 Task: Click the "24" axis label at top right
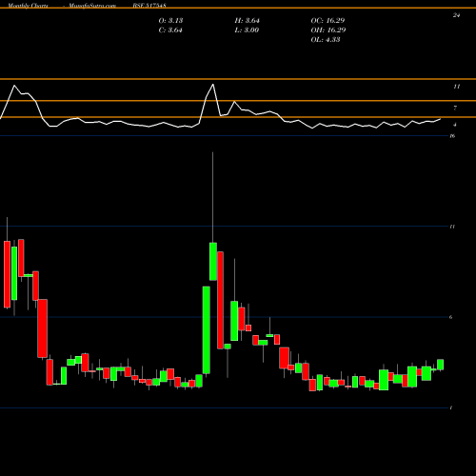coord(456,15)
